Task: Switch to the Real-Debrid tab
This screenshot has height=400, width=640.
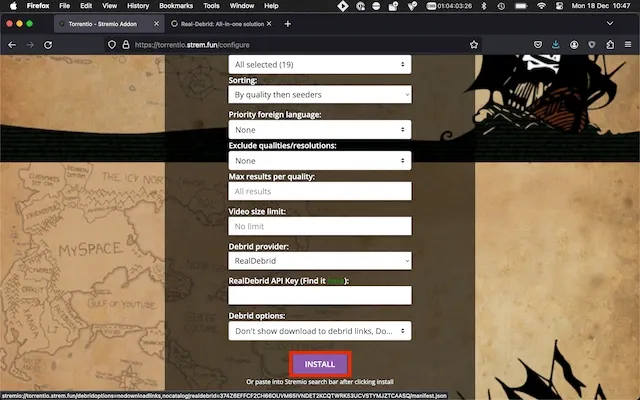Action: point(222,24)
